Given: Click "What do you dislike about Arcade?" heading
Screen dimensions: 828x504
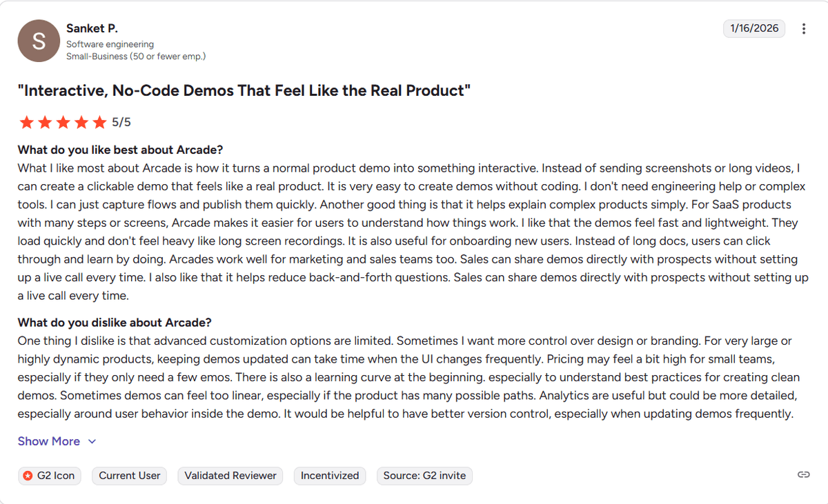Looking at the screenshot, I should tap(115, 323).
